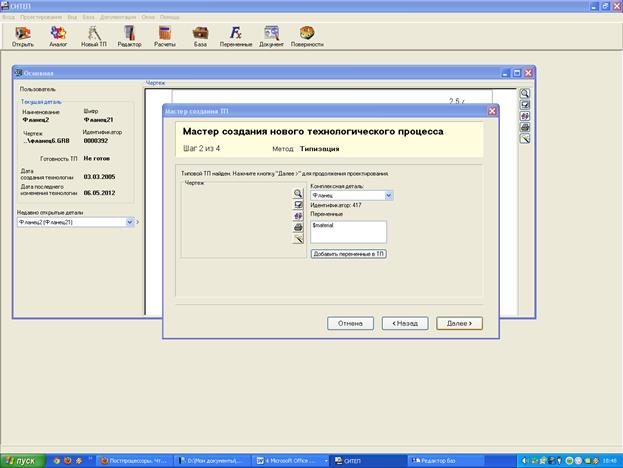Open Расчеты from the toolbar
Image resolution: width=623 pixels, height=468 pixels.
pos(165,37)
